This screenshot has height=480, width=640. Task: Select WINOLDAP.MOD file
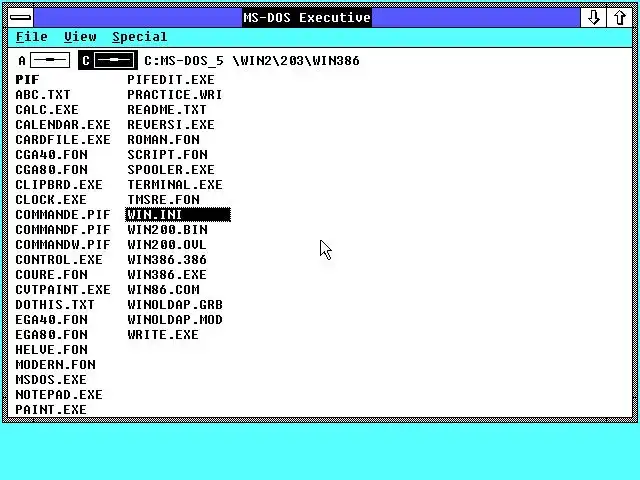[175, 320]
